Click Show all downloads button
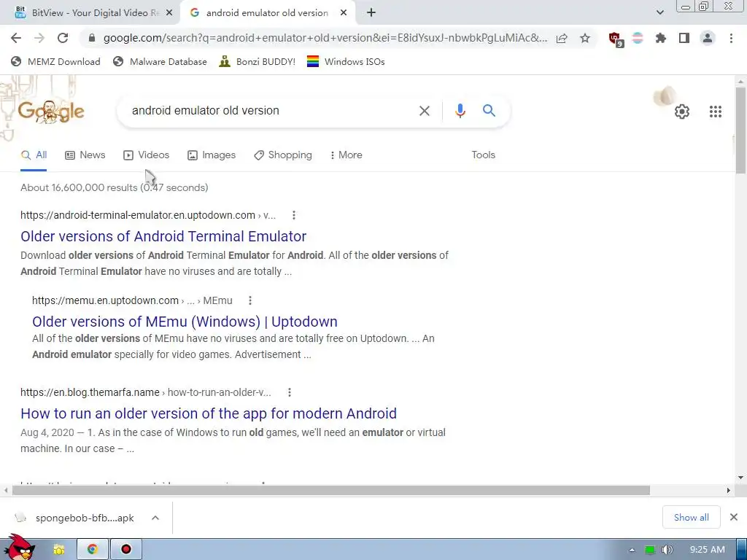The height and width of the screenshot is (560, 747). [x=691, y=517]
